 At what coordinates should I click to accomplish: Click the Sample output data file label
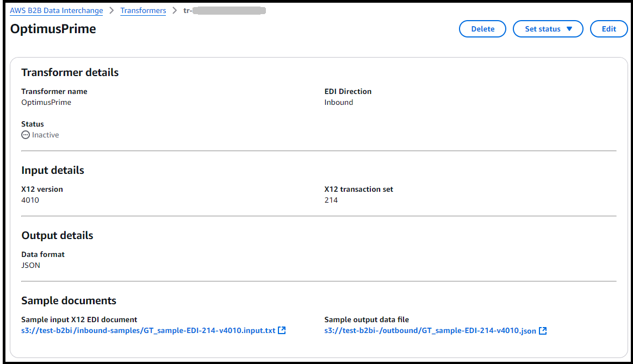point(367,319)
